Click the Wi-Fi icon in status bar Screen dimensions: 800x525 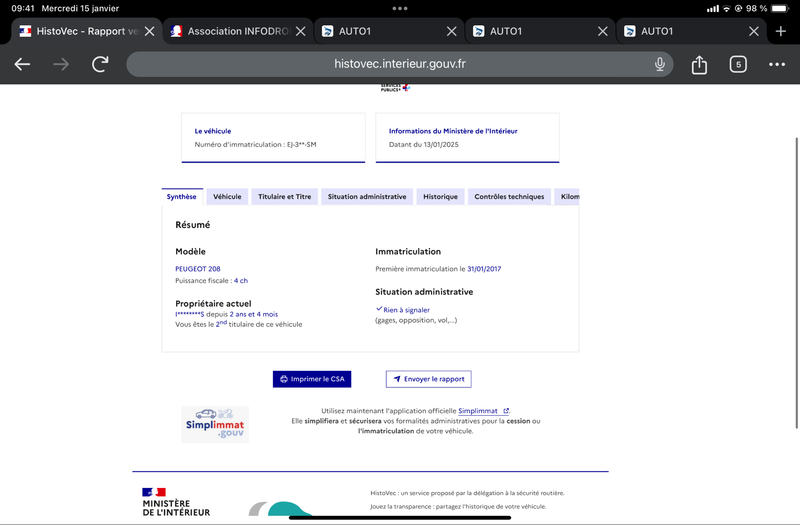click(726, 8)
